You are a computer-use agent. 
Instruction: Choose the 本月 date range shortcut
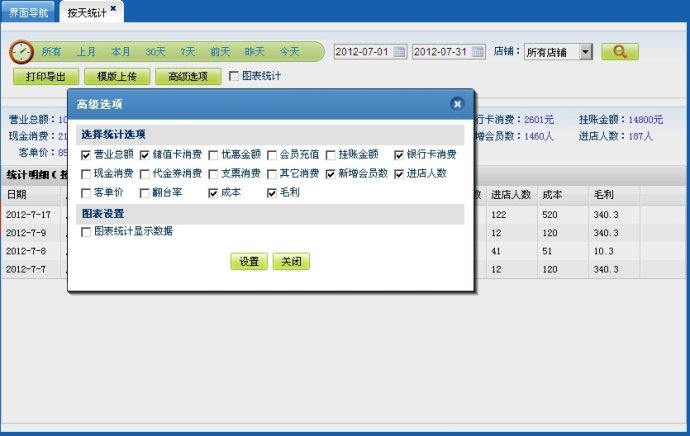click(x=121, y=52)
